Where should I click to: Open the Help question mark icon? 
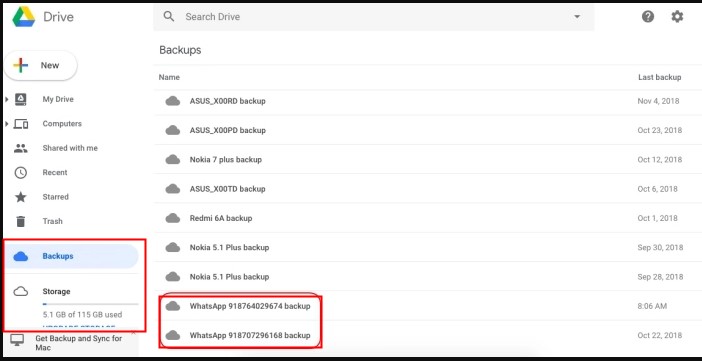(x=648, y=17)
